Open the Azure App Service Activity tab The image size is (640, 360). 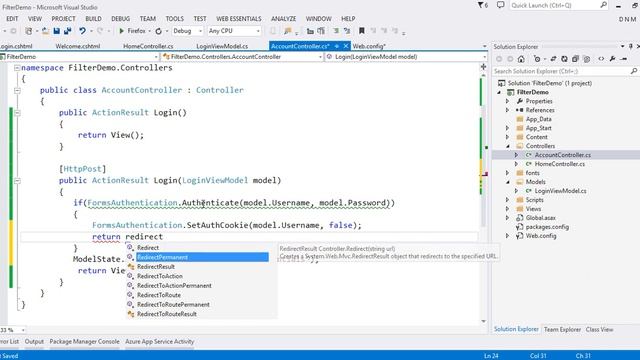click(160, 342)
